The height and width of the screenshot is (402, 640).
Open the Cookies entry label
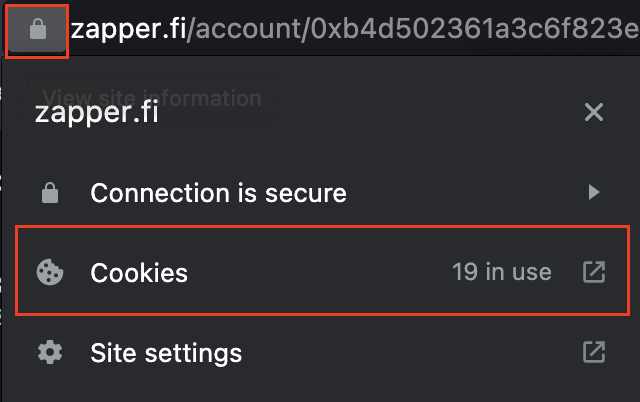tap(139, 273)
